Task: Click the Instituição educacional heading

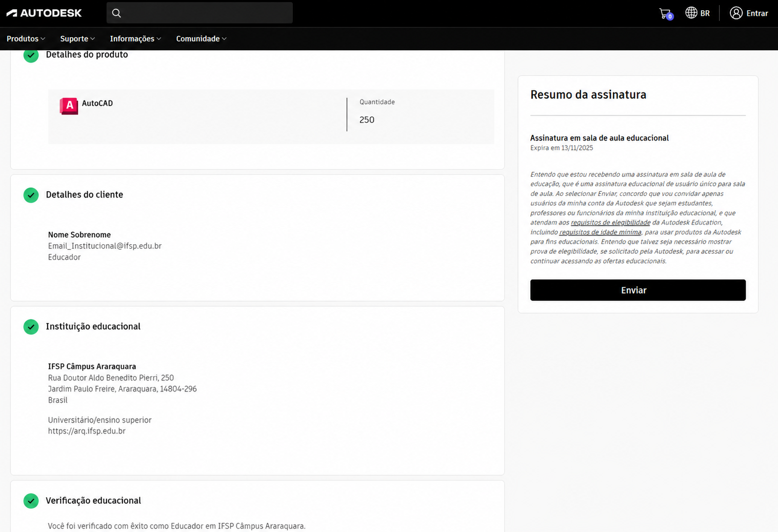Action: (x=93, y=326)
